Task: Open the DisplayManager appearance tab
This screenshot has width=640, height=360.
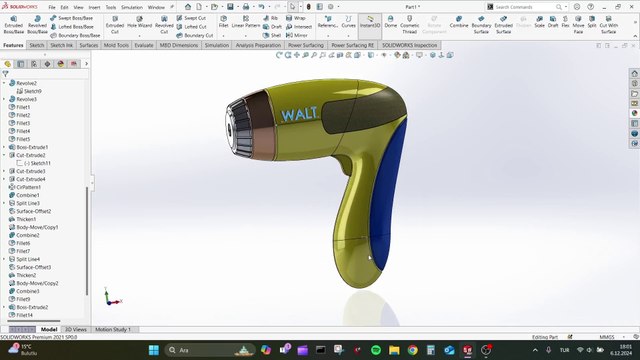Action: [60, 64]
